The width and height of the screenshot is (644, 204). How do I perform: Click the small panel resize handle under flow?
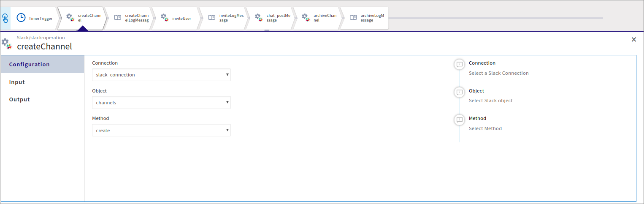pos(266,30)
